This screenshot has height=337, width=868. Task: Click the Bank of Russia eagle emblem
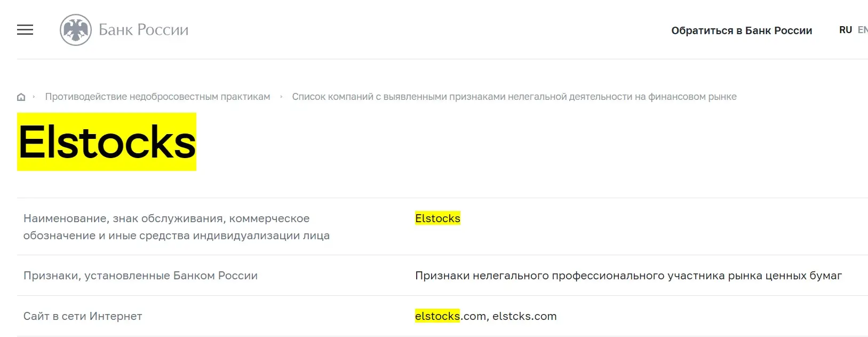75,30
